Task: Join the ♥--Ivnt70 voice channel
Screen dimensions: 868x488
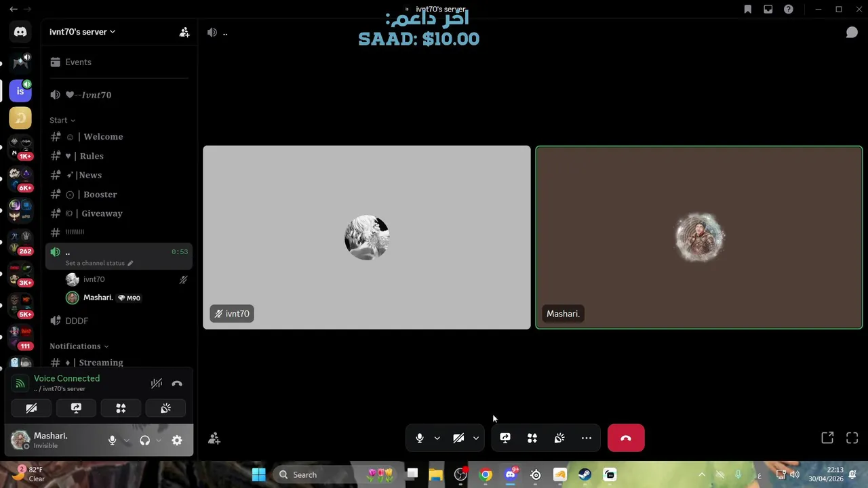Action: [x=119, y=95]
